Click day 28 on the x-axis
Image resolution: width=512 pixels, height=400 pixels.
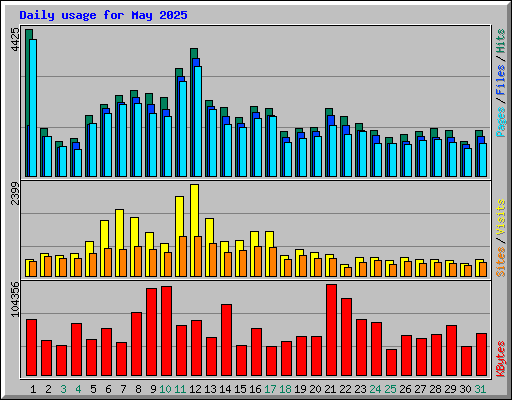click(x=435, y=389)
